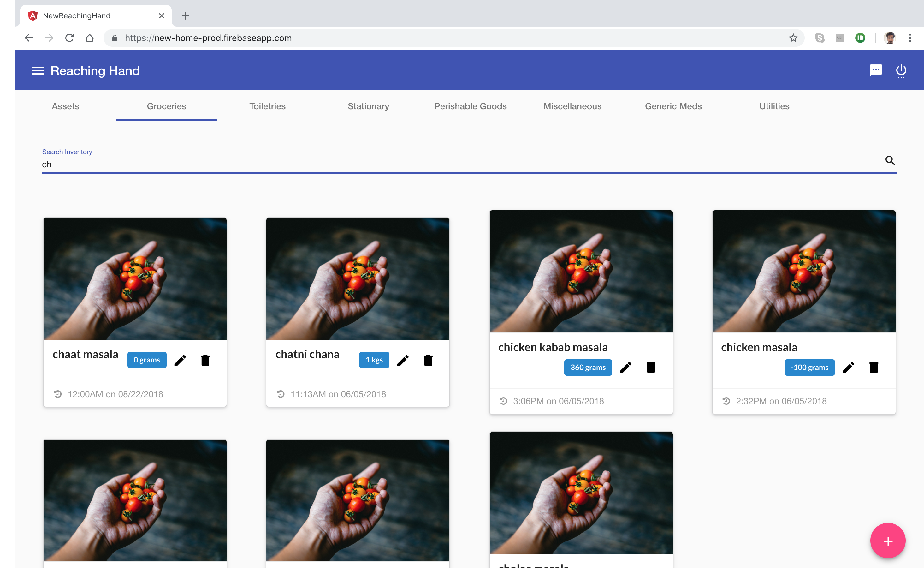Bookmark this page with star icon
This screenshot has height=586, width=924.
(793, 38)
